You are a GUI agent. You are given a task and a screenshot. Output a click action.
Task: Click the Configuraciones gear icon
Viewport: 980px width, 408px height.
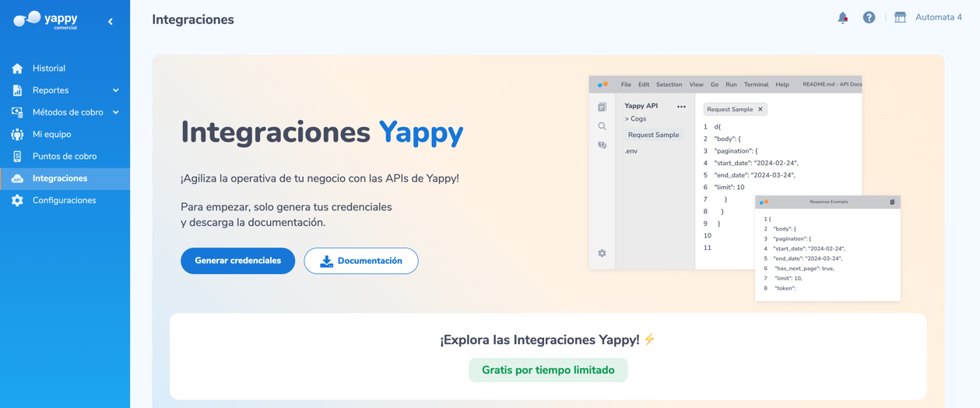coord(17,200)
